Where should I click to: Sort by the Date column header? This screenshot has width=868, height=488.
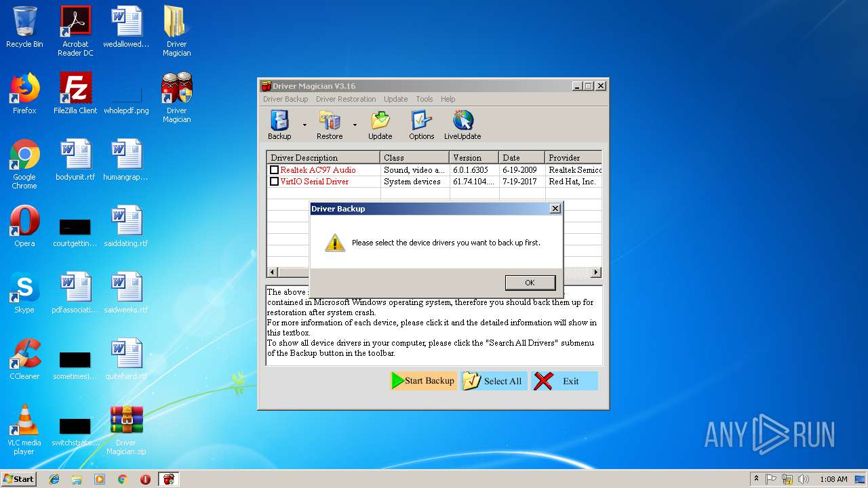[x=521, y=158]
